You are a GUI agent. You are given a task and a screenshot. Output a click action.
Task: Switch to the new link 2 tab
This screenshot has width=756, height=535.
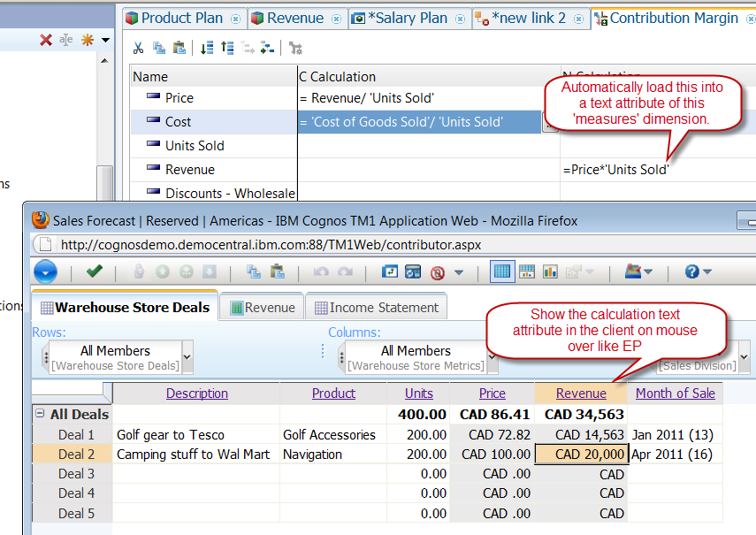point(529,18)
